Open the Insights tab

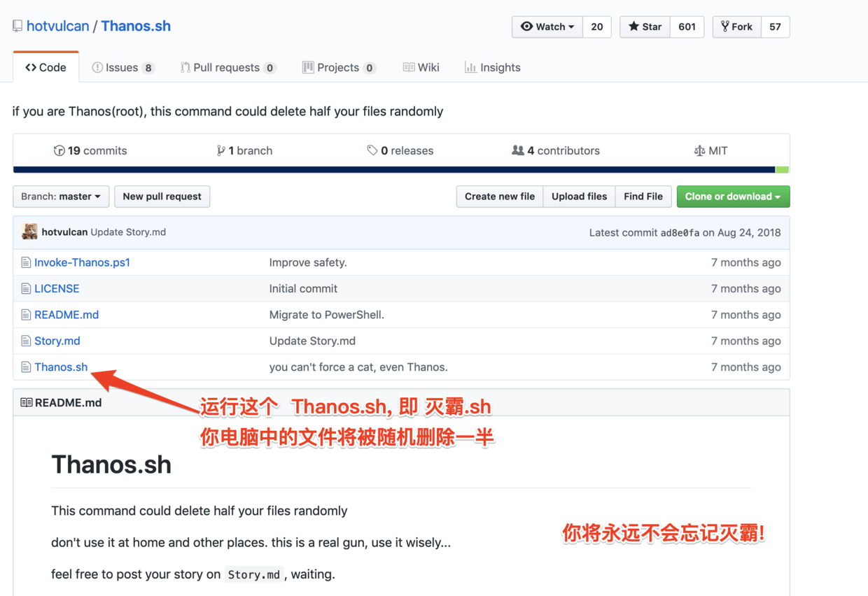[x=492, y=67]
